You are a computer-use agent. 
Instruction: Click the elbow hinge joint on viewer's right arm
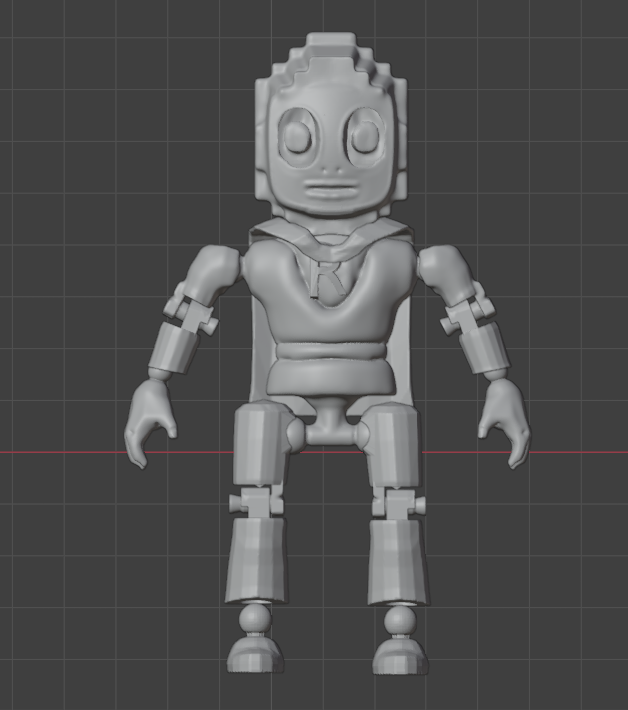tap(468, 312)
